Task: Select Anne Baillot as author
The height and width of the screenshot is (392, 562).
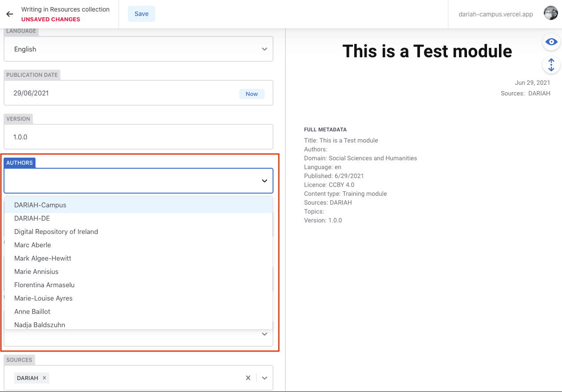Action: [x=32, y=312]
